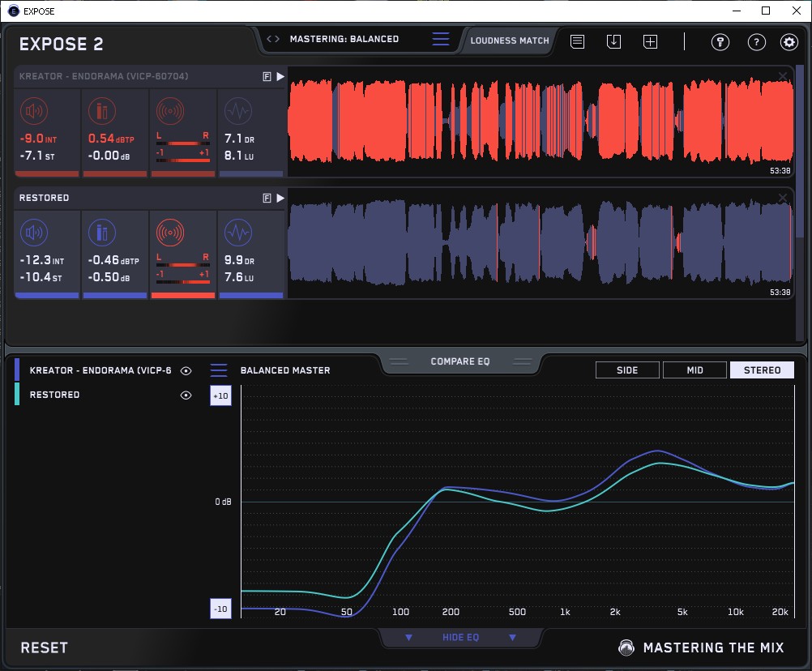The image size is (812, 671).
Task: Collapse the EQ panel with Hide EQ
Action: (x=460, y=638)
